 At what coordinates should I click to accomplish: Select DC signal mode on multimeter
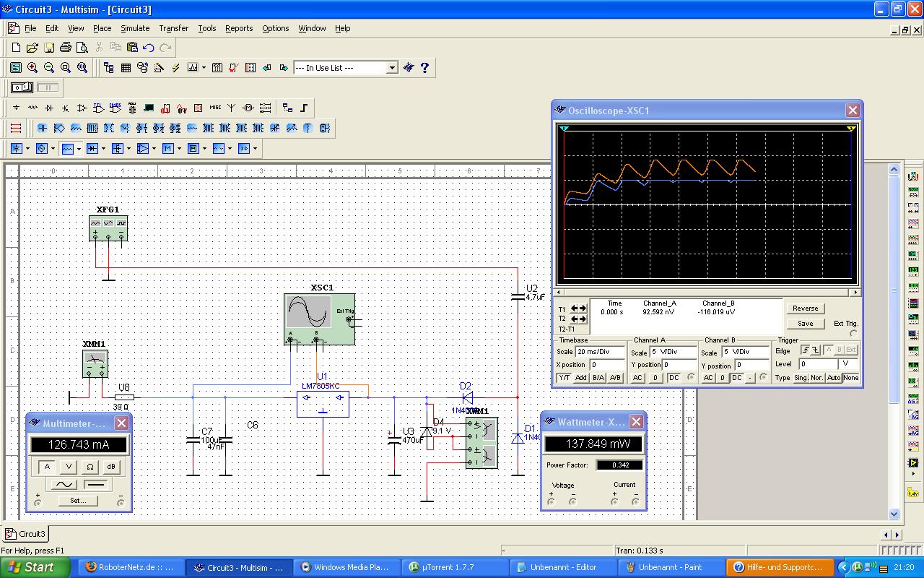click(x=96, y=484)
